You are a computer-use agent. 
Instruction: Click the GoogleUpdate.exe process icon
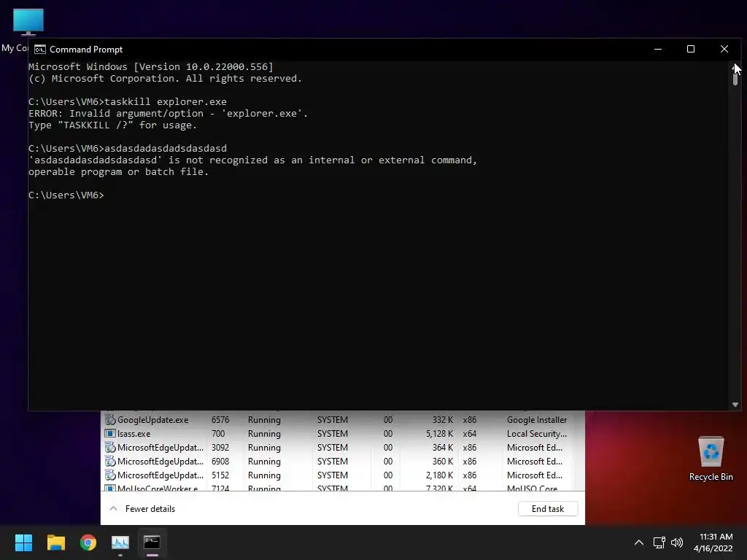coord(110,419)
